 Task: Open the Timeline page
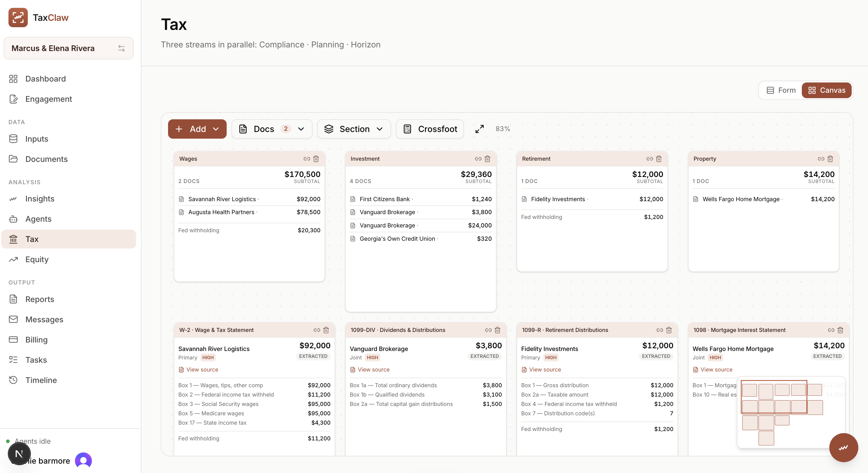click(x=69, y=380)
